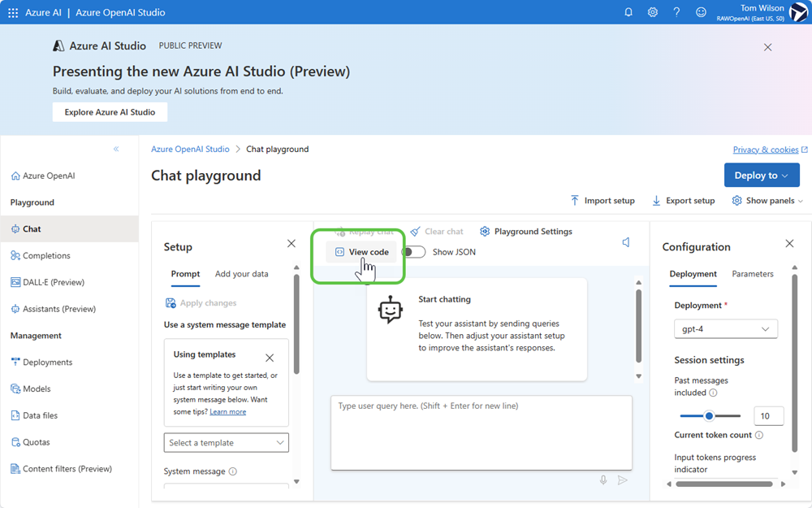Switch to the Prompt tab

point(185,274)
